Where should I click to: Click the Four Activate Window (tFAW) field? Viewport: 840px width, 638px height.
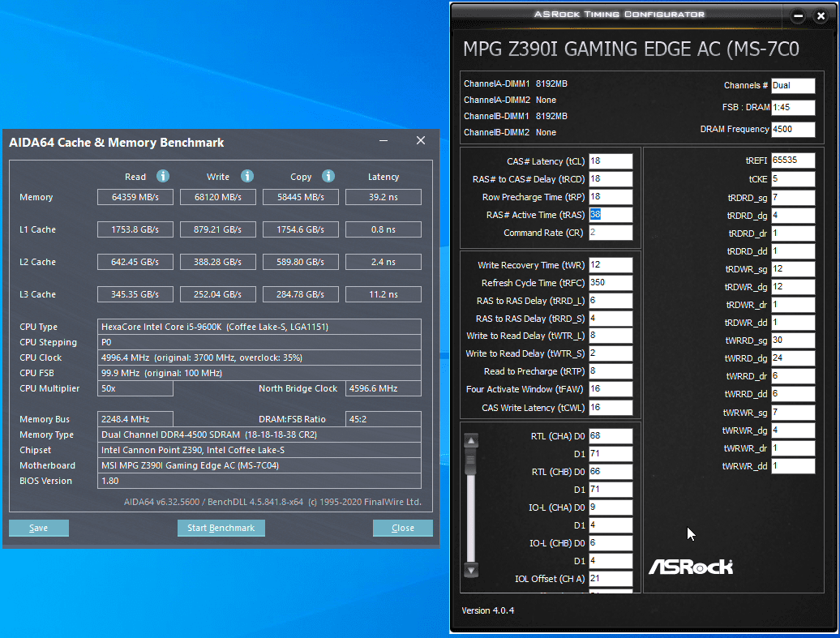611,389
